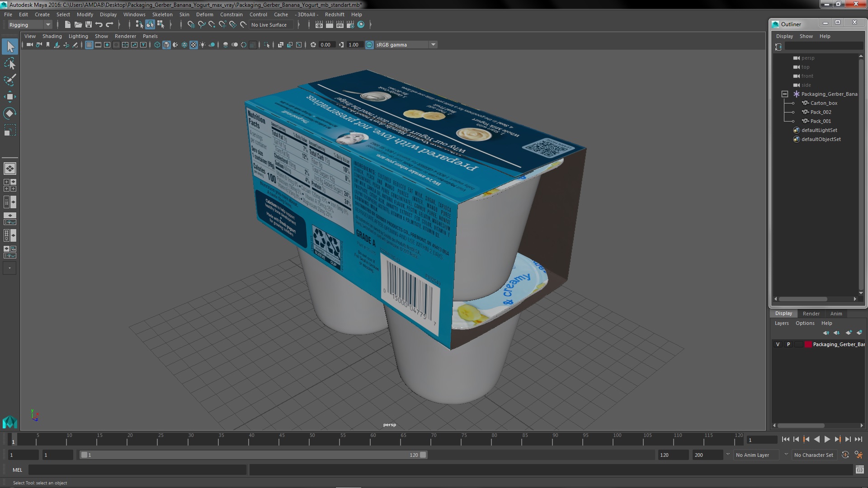Click the Create new layer icon
The width and height of the screenshot is (868, 488).
tap(849, 333)
